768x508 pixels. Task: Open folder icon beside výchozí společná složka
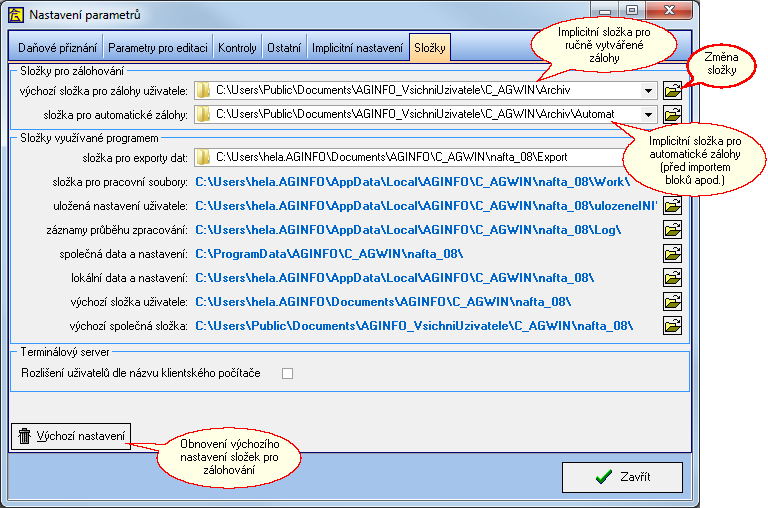click(672, 326)
